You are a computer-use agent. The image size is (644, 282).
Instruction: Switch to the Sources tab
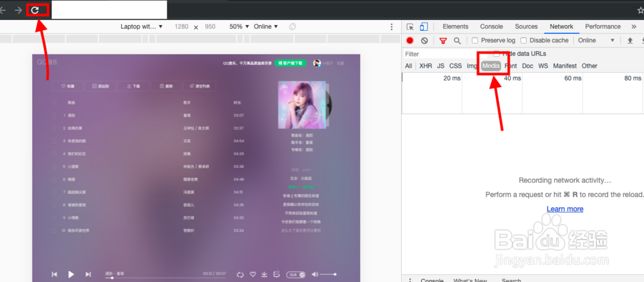526,26
